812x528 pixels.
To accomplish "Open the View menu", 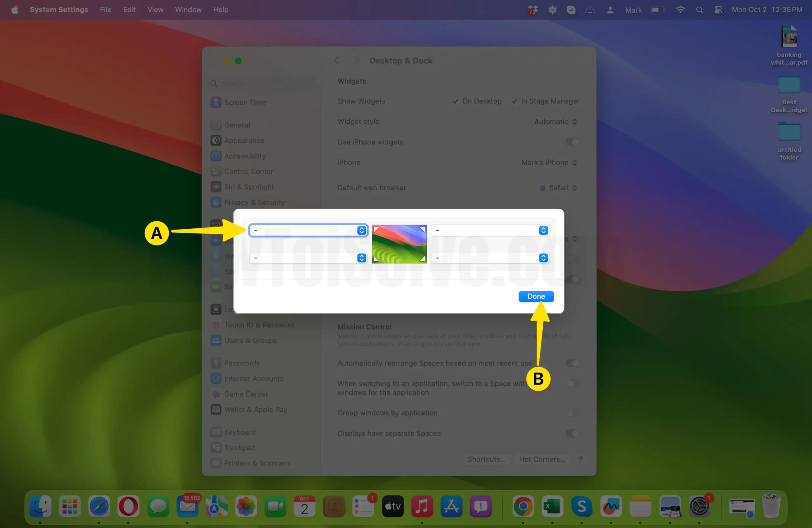I will [x=155, y=10].
